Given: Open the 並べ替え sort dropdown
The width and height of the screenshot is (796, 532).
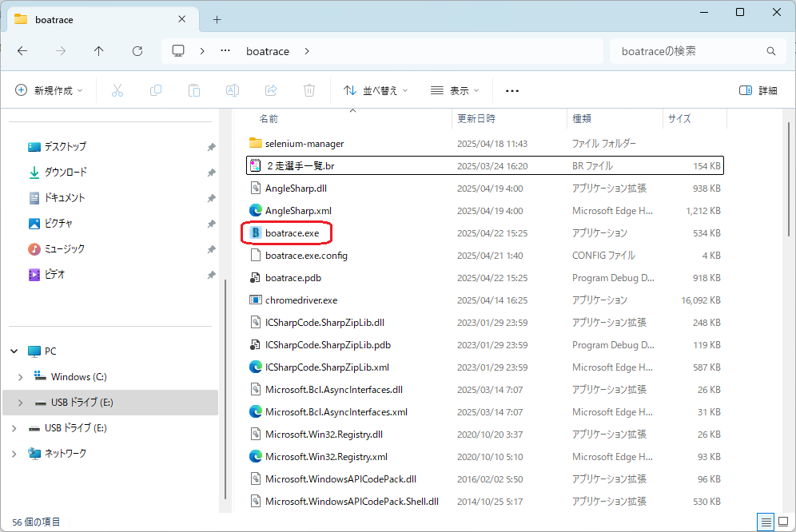Looking at the screenshot, I should pyautogui.click(x=376, y=91).
